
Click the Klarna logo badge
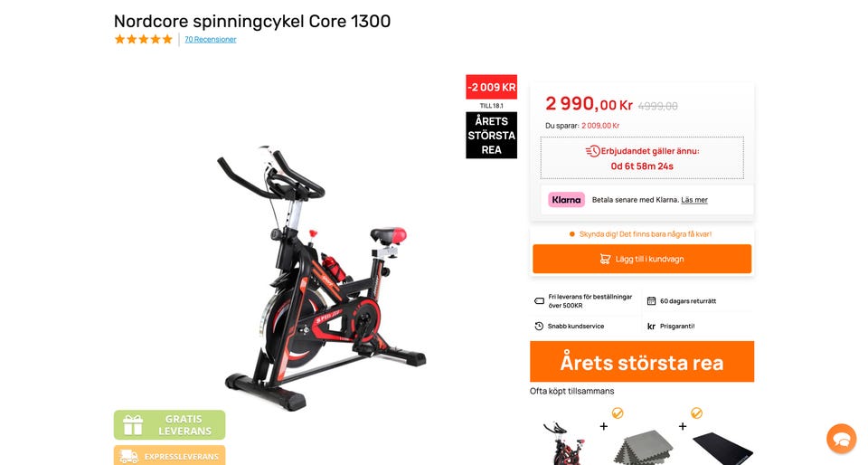tap(566, 200)
